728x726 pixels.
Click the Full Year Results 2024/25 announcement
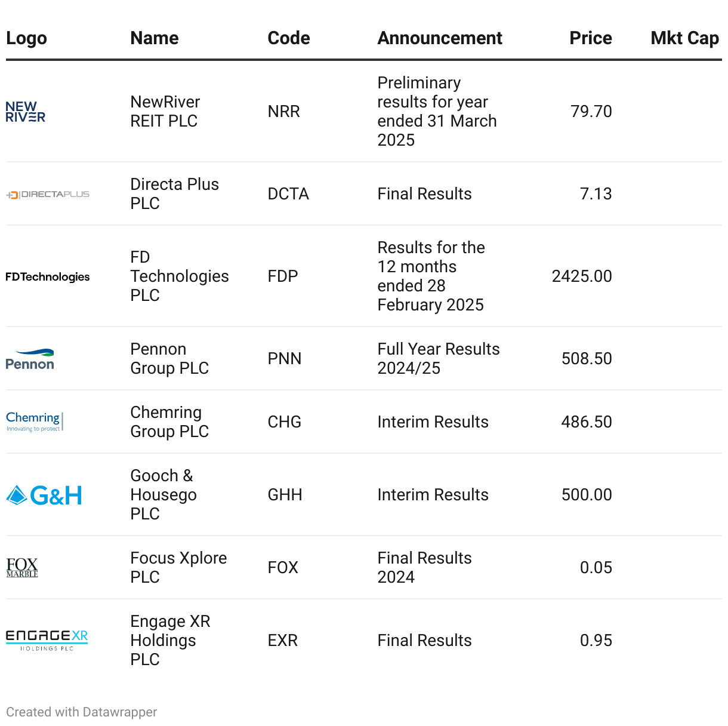coord(439,359)
